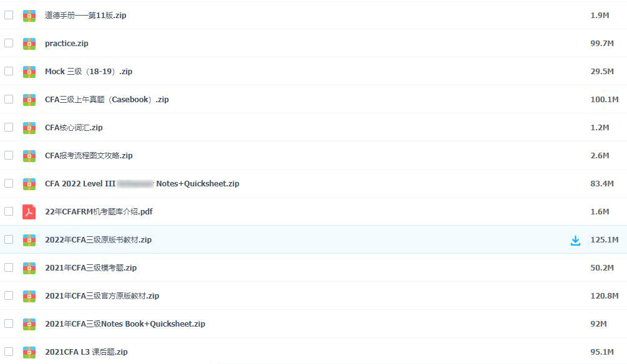627x364 pixels.
Task: Click the zip icon of 道德手册——第11版.zip
Action: click(x=29, y=16)
